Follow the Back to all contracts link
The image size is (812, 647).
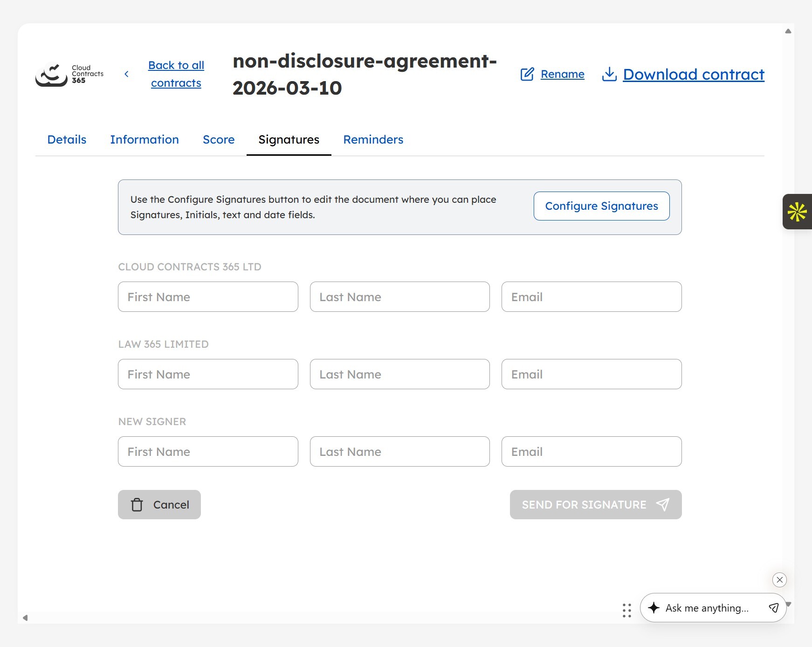pos(176,74)
